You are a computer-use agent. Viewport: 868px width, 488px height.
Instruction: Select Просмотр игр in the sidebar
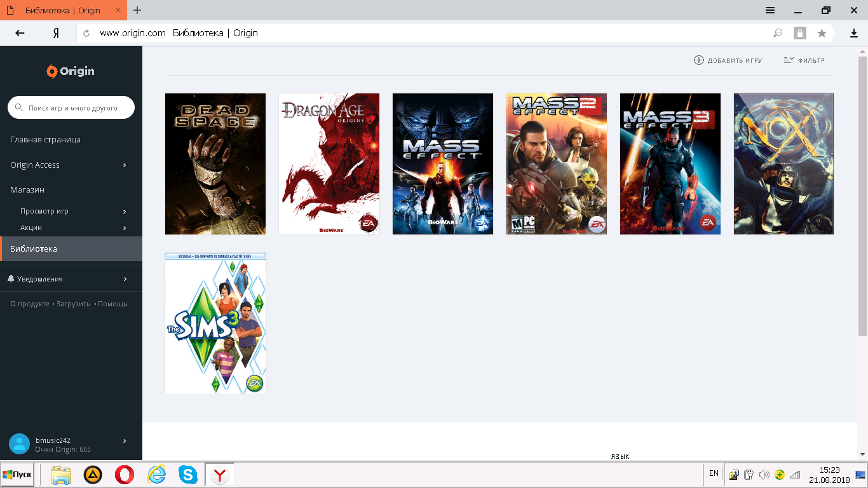44,212
